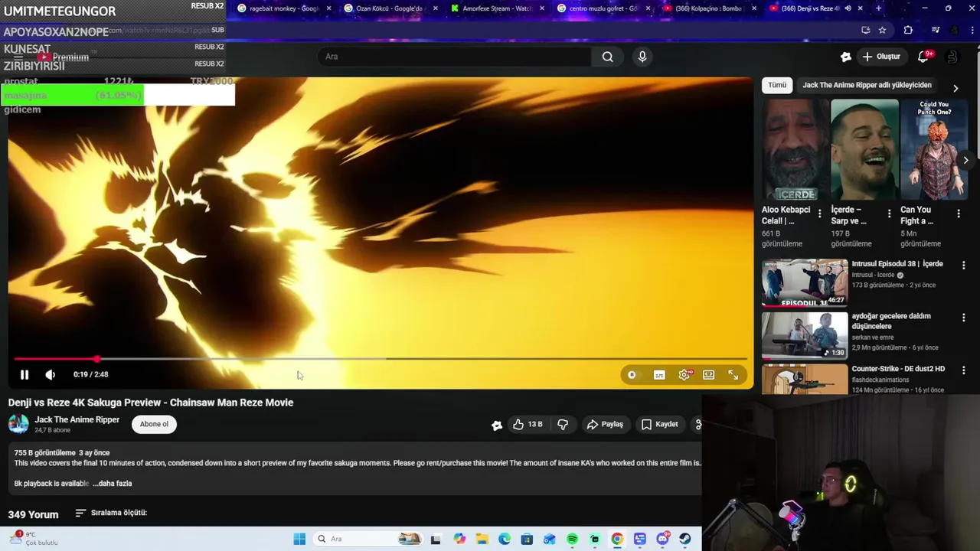This screenshot has height=551, width=980.
Task: Click the Windows taskbar Ara search box
Action: coord(369,539)
